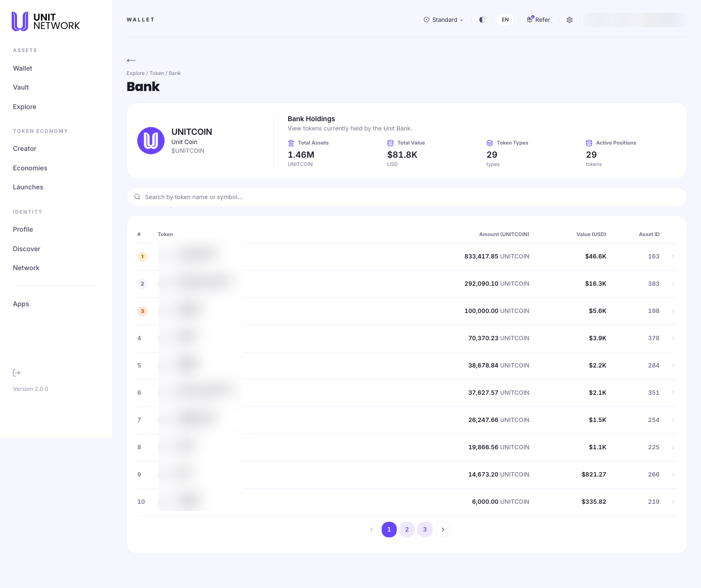Image resolution: width=701 pixels, height=588 pixels.
Task: Go to pagination page 1
Action: 389,530
